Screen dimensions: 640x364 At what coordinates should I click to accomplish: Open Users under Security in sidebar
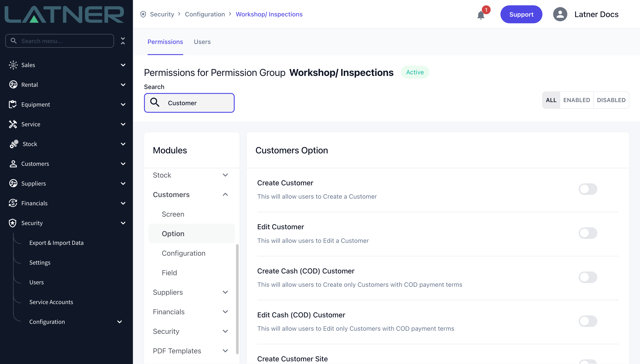tap(36, 282)
